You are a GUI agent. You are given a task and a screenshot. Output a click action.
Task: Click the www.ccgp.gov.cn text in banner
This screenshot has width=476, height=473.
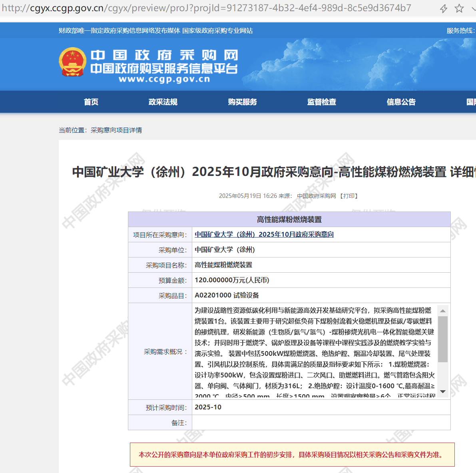[x=164, y=79]
